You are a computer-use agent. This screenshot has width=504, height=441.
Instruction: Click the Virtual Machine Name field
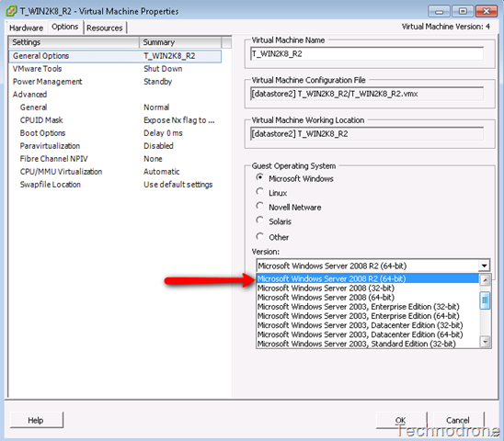coord(367,53)
